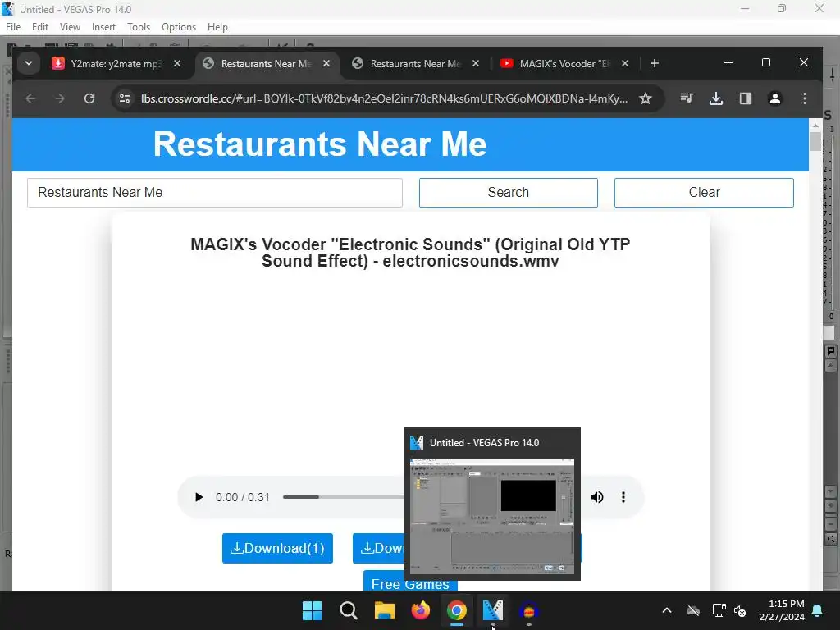This screenshot has width=840, height=630.
Task: Click the Search button
Action: point(509,192)
